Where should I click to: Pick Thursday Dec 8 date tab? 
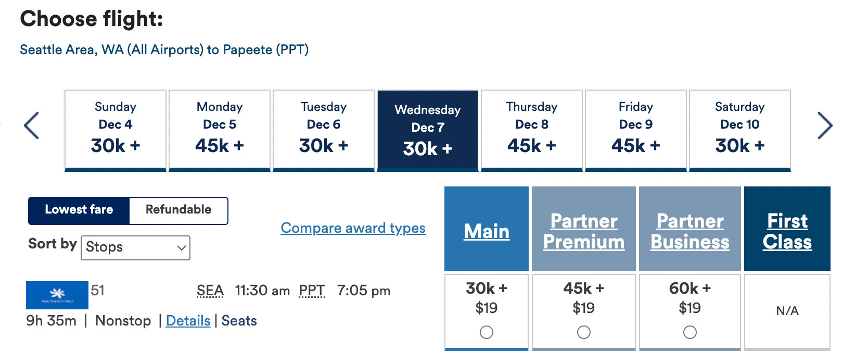532,130
